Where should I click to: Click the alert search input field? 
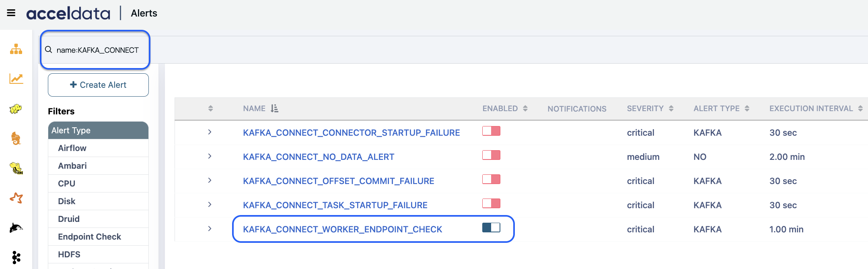click(x=97, y=50)
